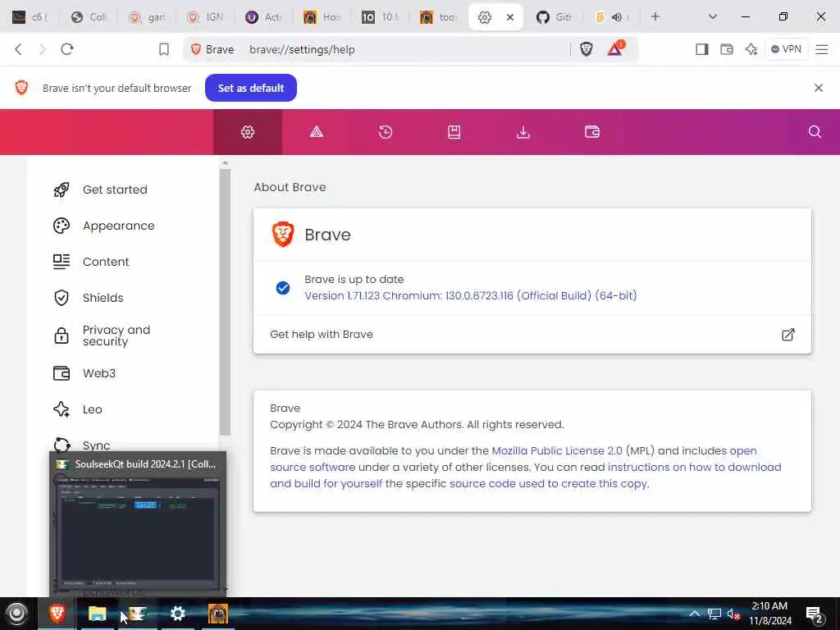Open SoulseekQt taskbar icon
The height and width of the screenshot is (630, 840).
(137, 614)
